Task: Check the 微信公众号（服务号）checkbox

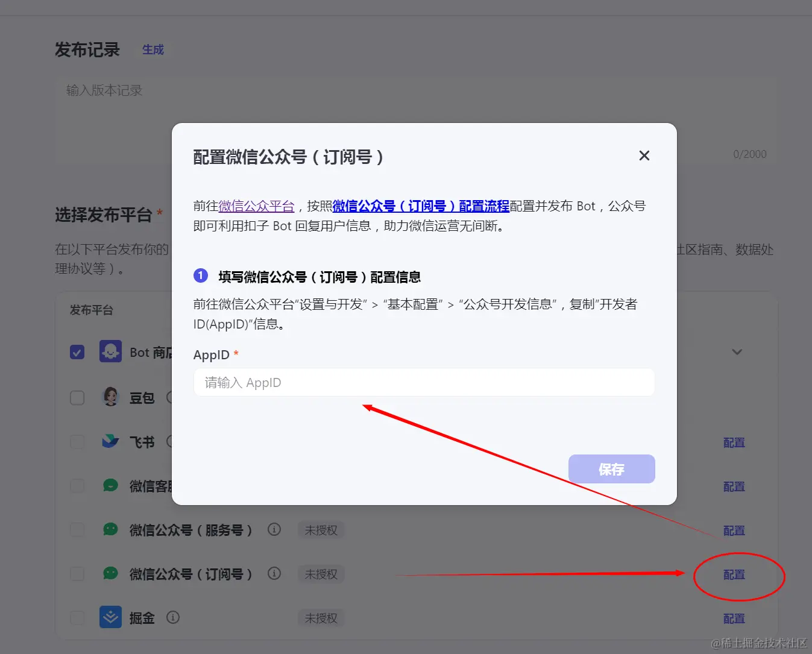Action: [x=77, y=530]
